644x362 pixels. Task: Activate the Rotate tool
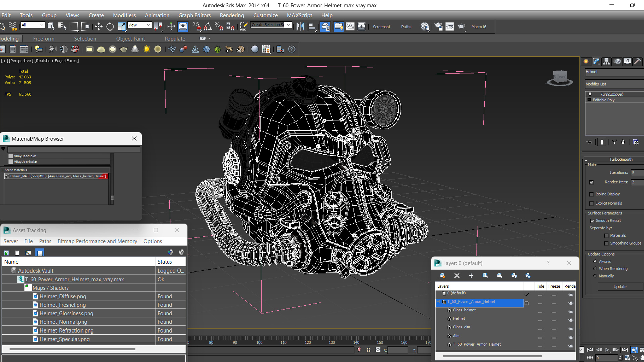pos(110,26)
